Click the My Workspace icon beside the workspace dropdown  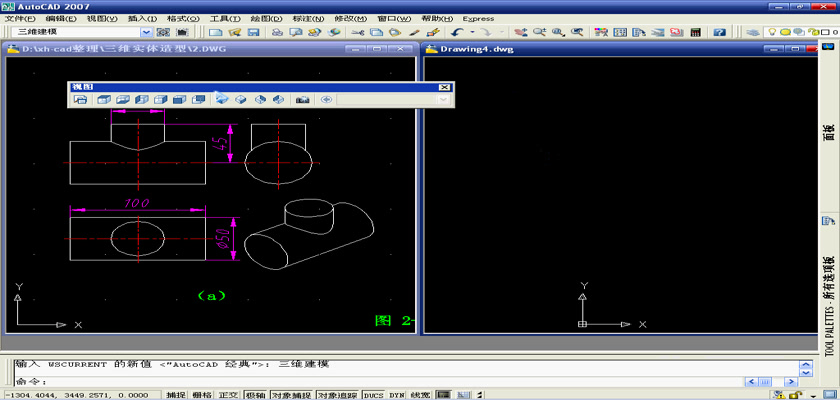(x=182, y=32)
